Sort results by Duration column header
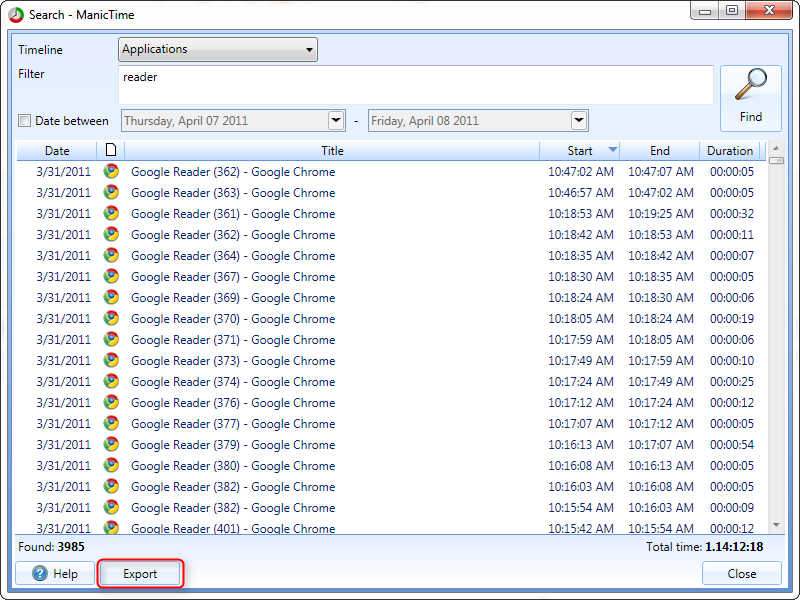Viewport: 800px width, 600px height. point(730,151)
